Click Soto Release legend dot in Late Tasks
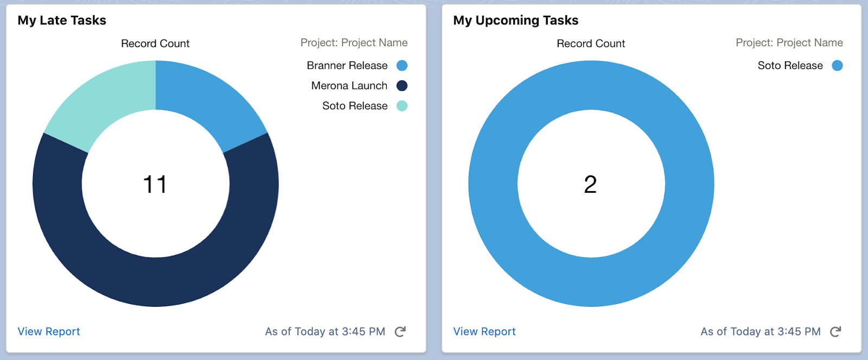Screen dimensions: 868x360 click(402, 106)
